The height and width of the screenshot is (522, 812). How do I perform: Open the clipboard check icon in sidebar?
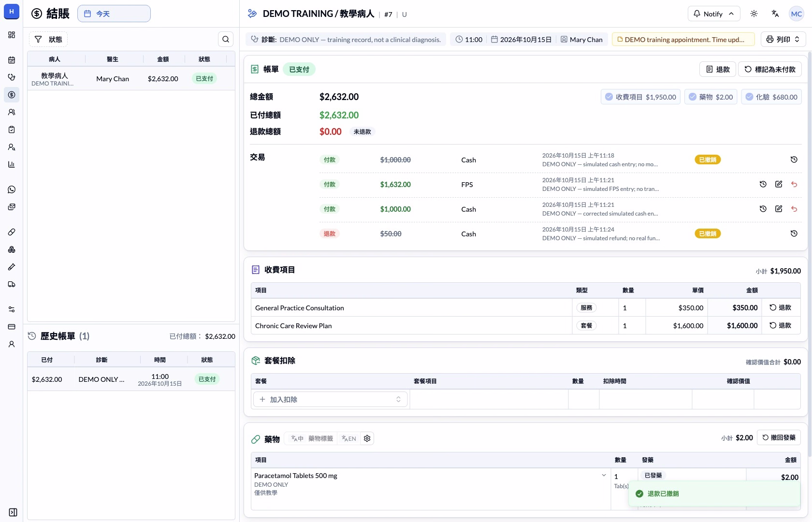[12, 130]
